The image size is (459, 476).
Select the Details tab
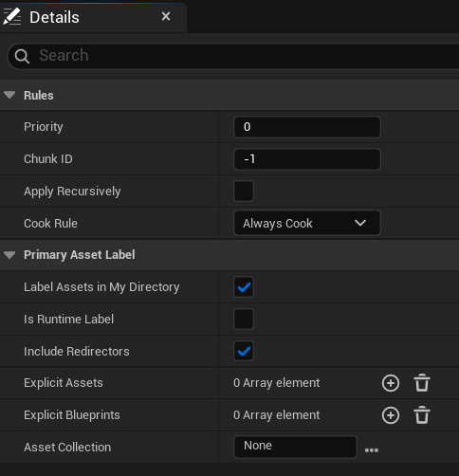54,17
